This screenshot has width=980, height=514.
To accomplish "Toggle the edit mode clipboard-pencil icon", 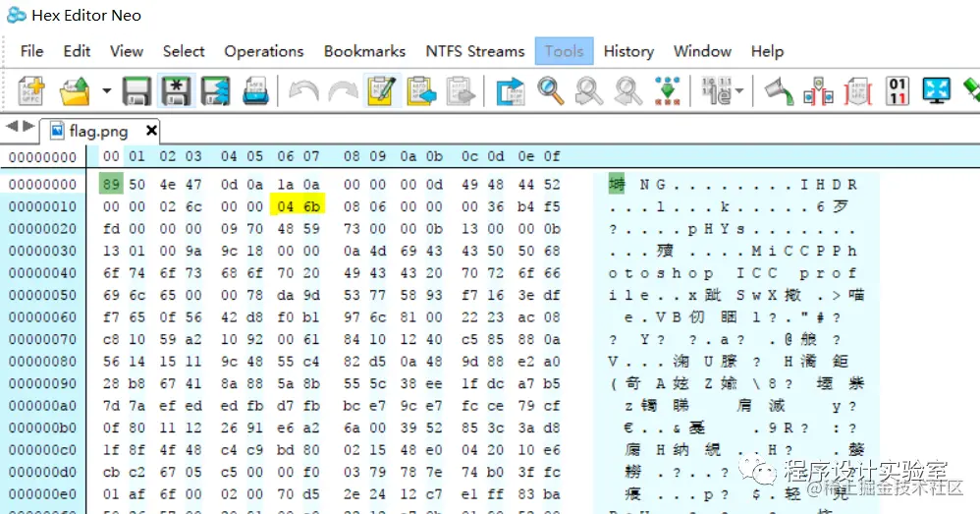I will click(x=382, y=91).
